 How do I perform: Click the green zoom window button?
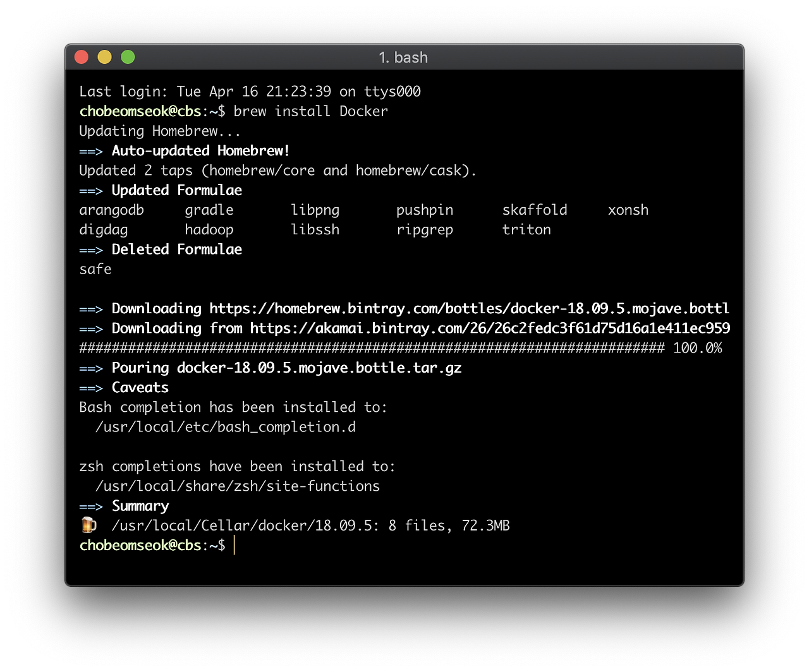128,57
